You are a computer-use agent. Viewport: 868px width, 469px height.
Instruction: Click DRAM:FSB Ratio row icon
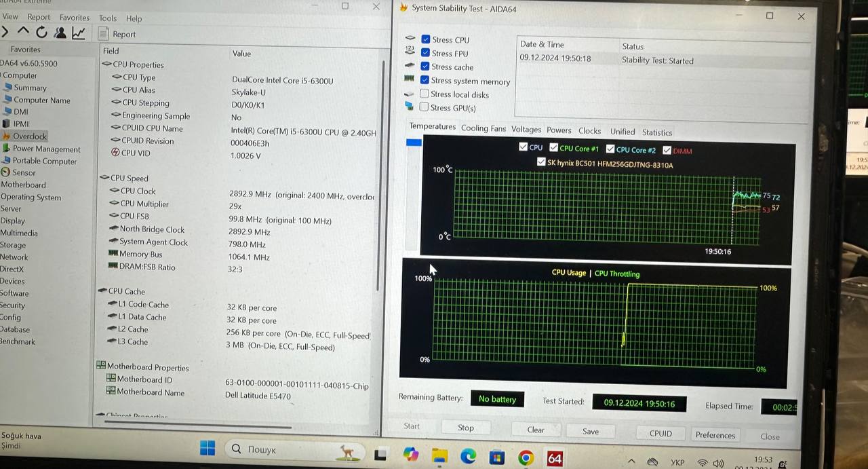113,267
